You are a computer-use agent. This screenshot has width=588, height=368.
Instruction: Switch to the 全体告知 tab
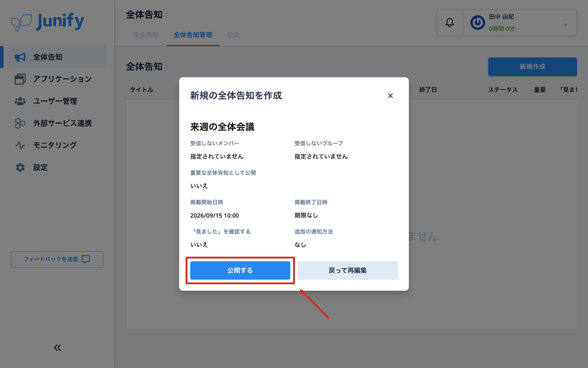tap(146, 35)
